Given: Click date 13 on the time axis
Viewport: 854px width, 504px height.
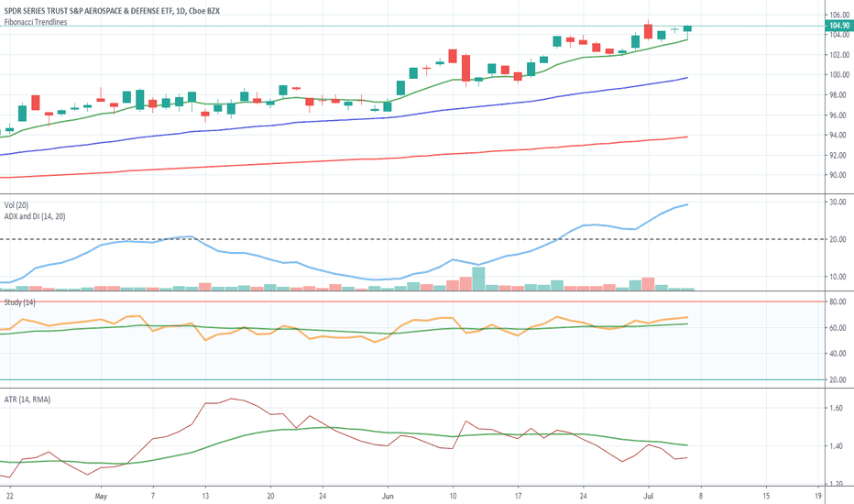Looking at the screenshot, I should [205, 496].
